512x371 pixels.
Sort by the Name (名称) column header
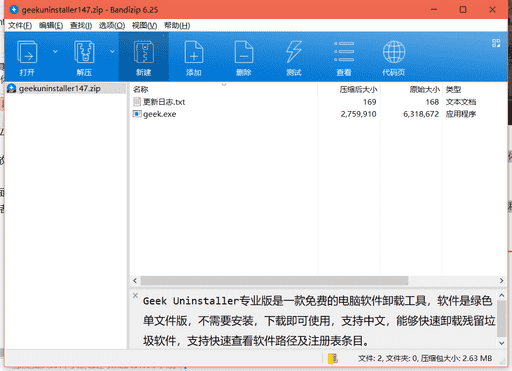point(140,89)
